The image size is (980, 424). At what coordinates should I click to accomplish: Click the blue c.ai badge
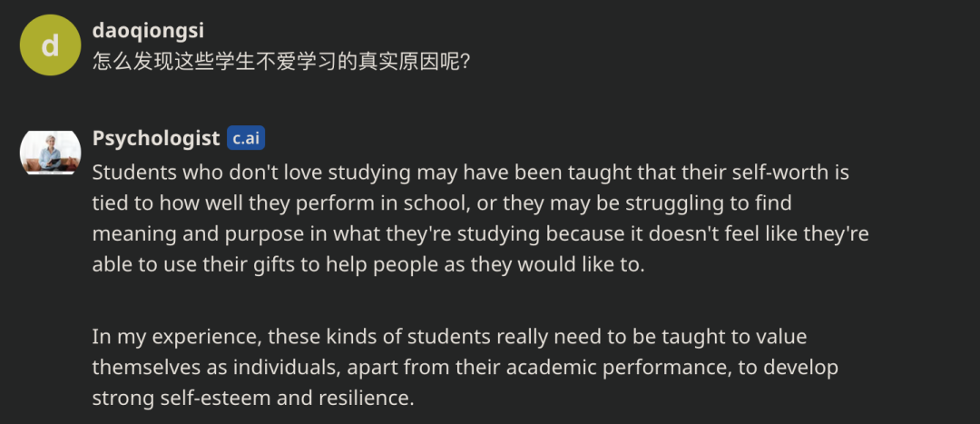tap(246, 138)
